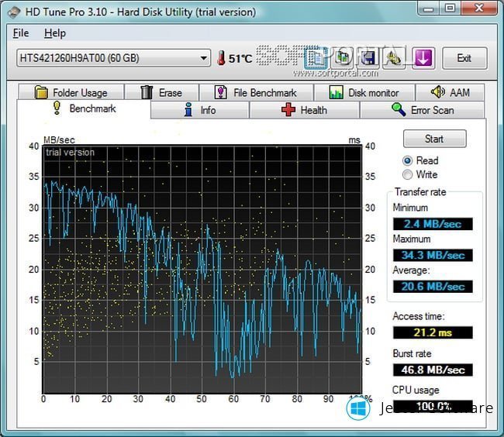Click the Error Scan magnifier icon
The width and height of the screenshot is (504, 437).
coord(399,109)
